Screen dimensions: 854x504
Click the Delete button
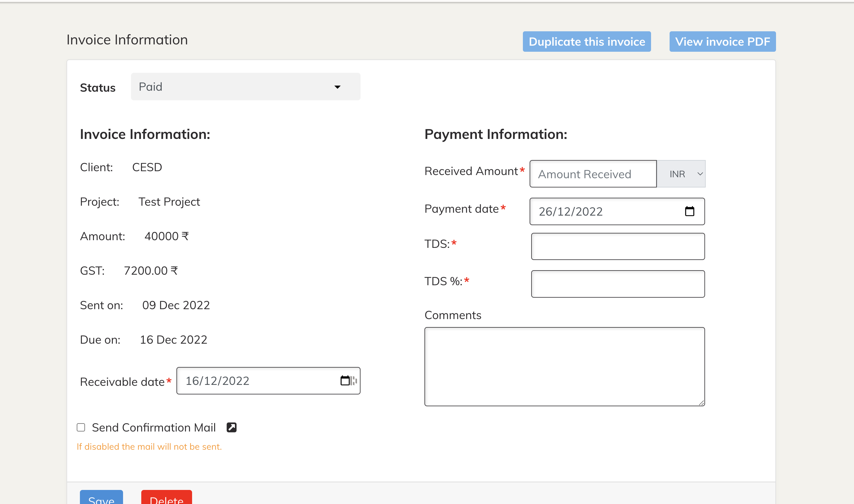(167, 499)
